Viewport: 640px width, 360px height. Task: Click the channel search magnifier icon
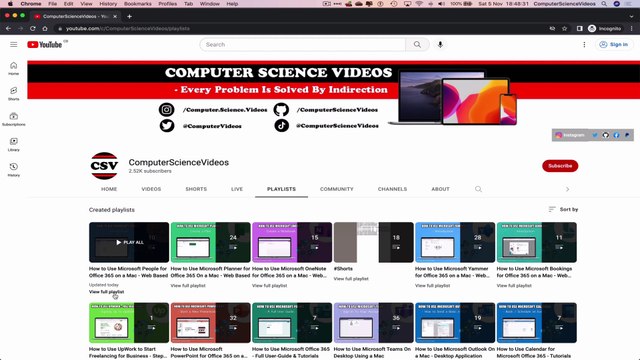point(478,189)
